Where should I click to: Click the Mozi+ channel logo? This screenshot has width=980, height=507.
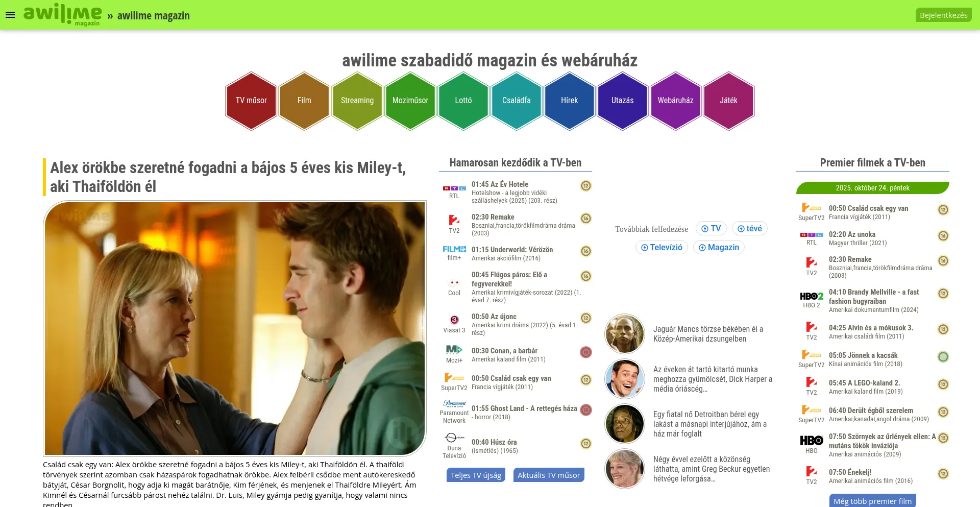[454, 350]
